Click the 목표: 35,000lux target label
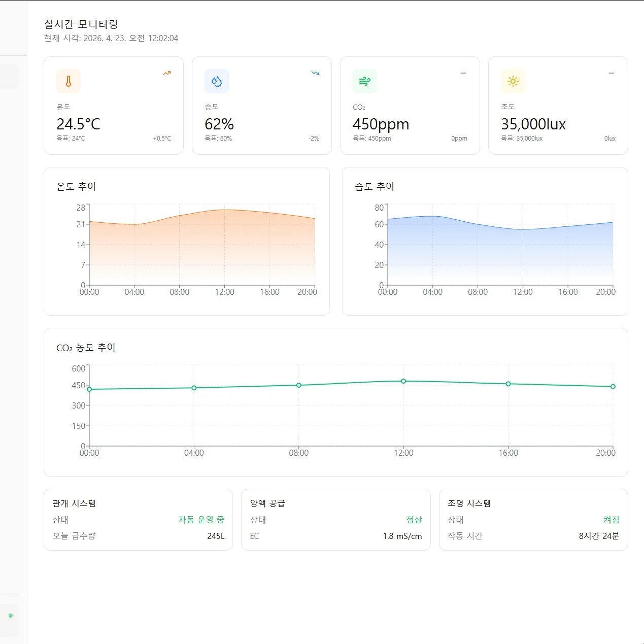The image size is (644, 644). [x=522, y=139]
